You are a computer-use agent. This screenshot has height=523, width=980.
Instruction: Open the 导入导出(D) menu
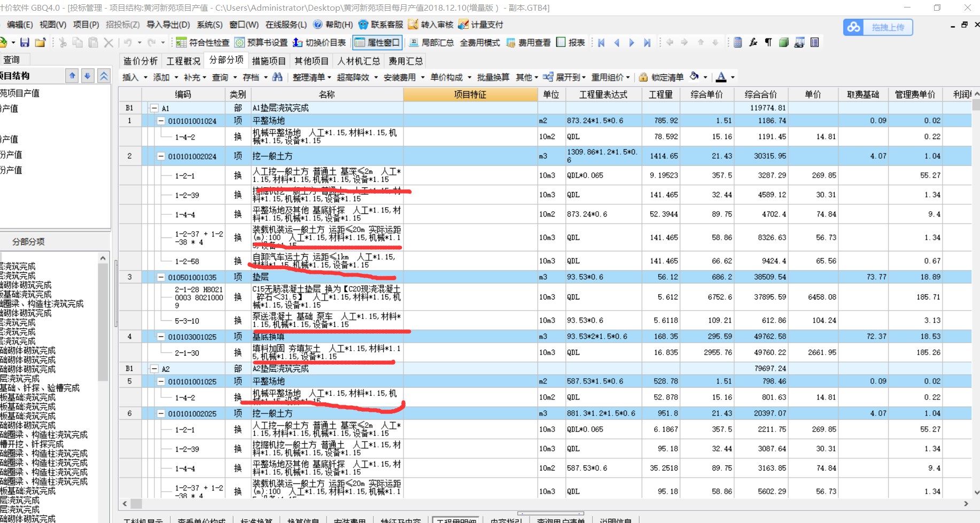pos(168,25)
